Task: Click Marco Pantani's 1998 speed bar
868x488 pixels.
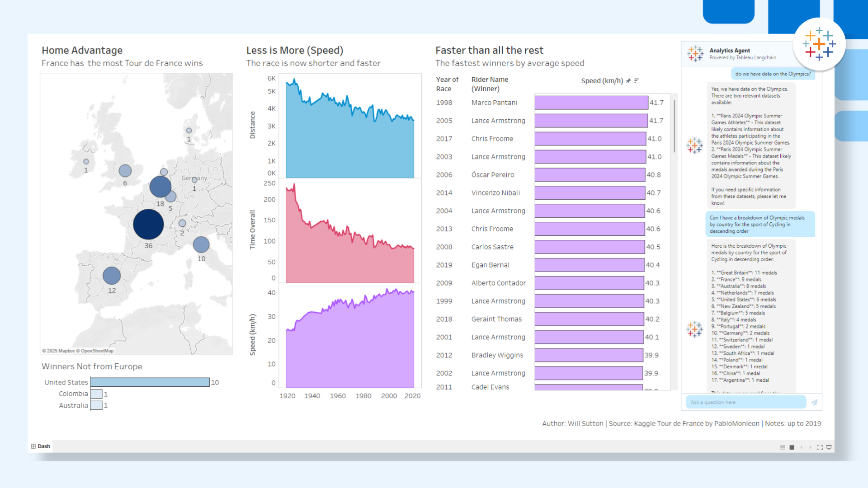Action: tap(591, 103)
